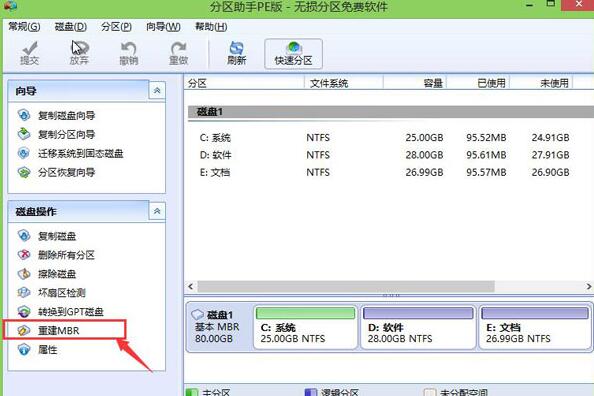The width and height of the screenshot is (594, 396).
Task: Select 分区恢复向导 link text
Action: point(66,173)
